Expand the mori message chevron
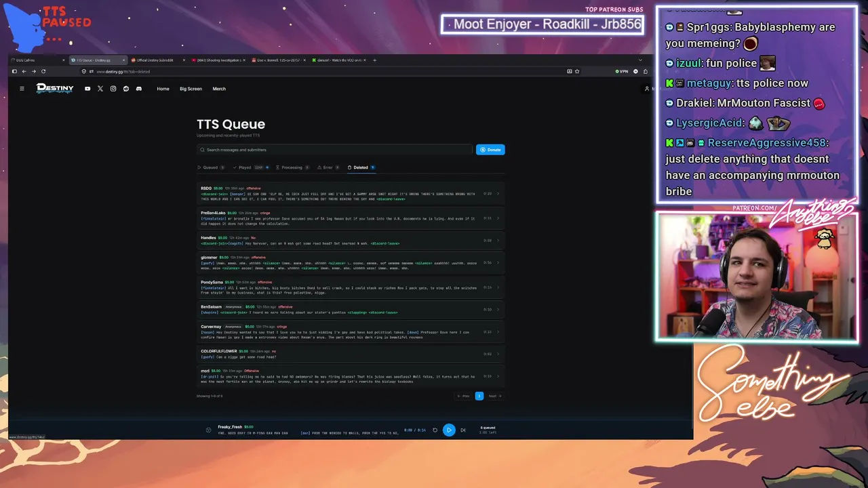 coord(498,376)
